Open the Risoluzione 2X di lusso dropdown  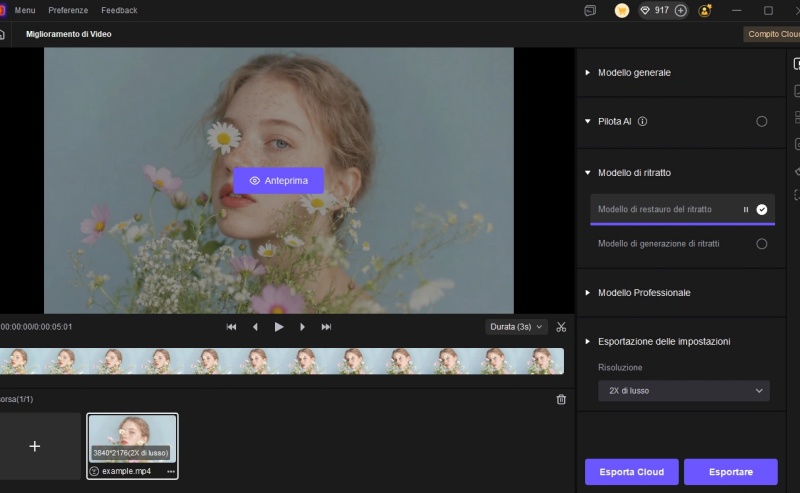pyautogui.click(x=684, y=391)
